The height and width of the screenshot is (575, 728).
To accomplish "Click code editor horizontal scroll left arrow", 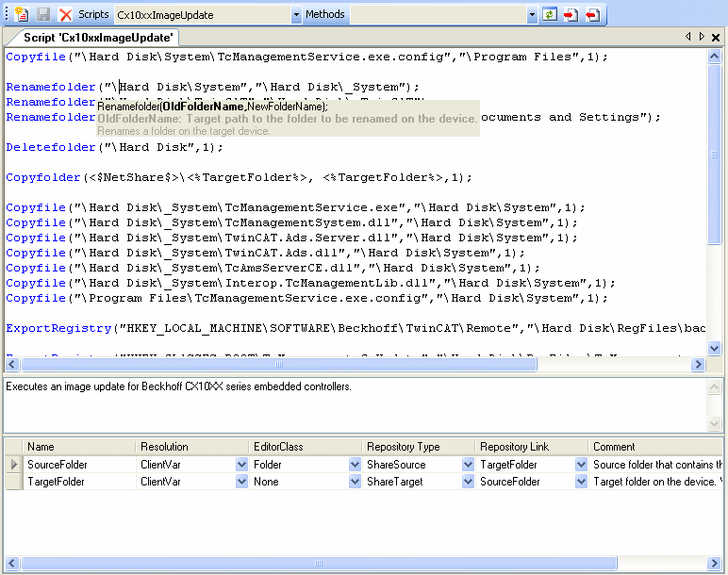I will click(x=12, y=364).
